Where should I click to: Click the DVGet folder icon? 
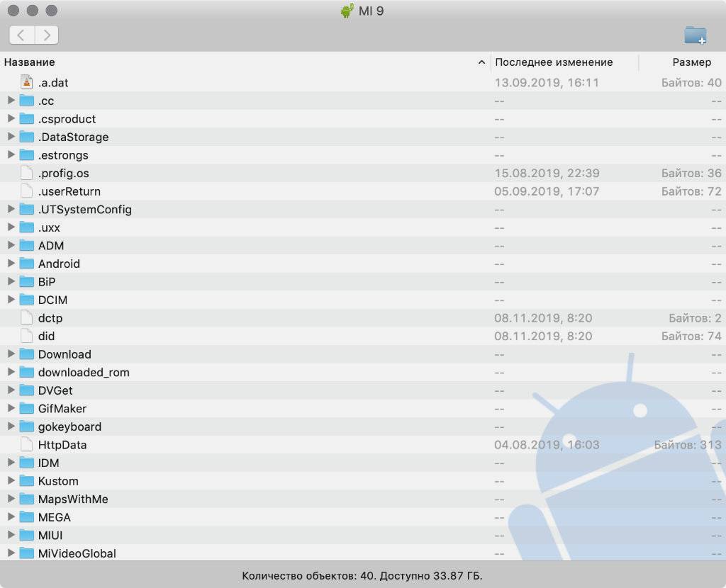pos(27,390)
